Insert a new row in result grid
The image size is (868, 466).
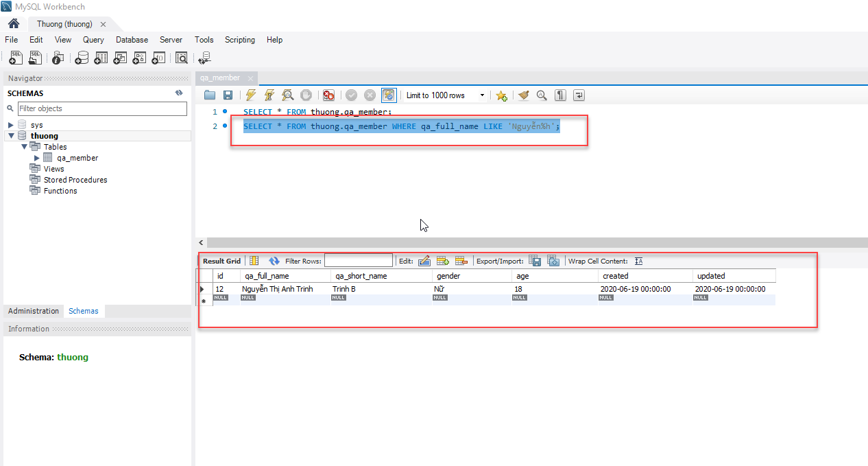(x=442, y=261)
